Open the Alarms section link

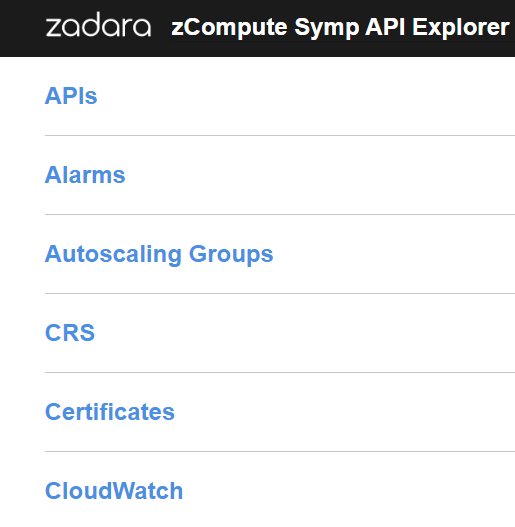tap(85, 175)
